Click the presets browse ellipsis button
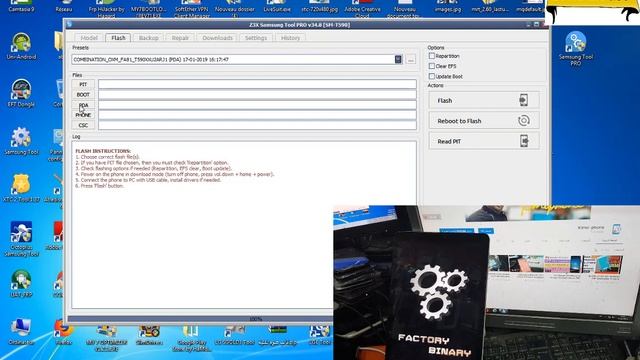The width and height of the screenshot is (640, 360). 411,59
